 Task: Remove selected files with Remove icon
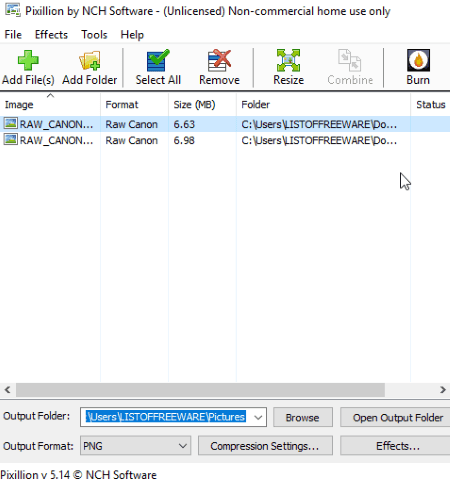pyautogui.click(x=219, y=60)
